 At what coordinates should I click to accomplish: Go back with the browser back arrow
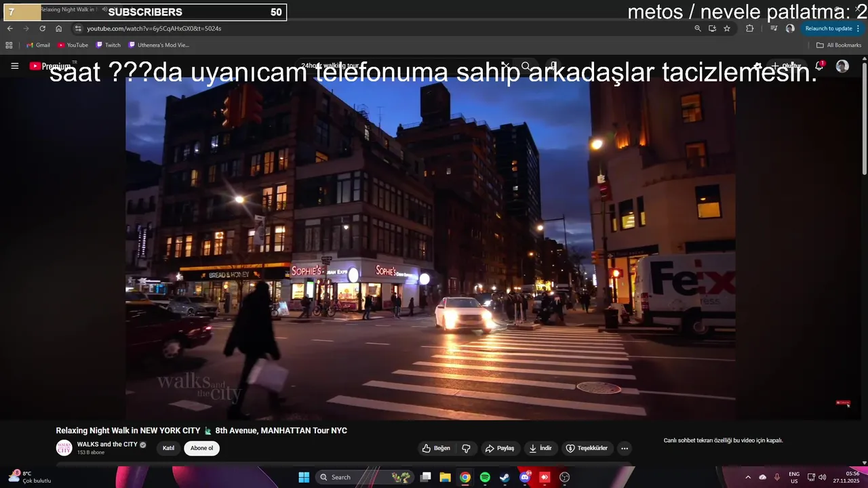9,28
